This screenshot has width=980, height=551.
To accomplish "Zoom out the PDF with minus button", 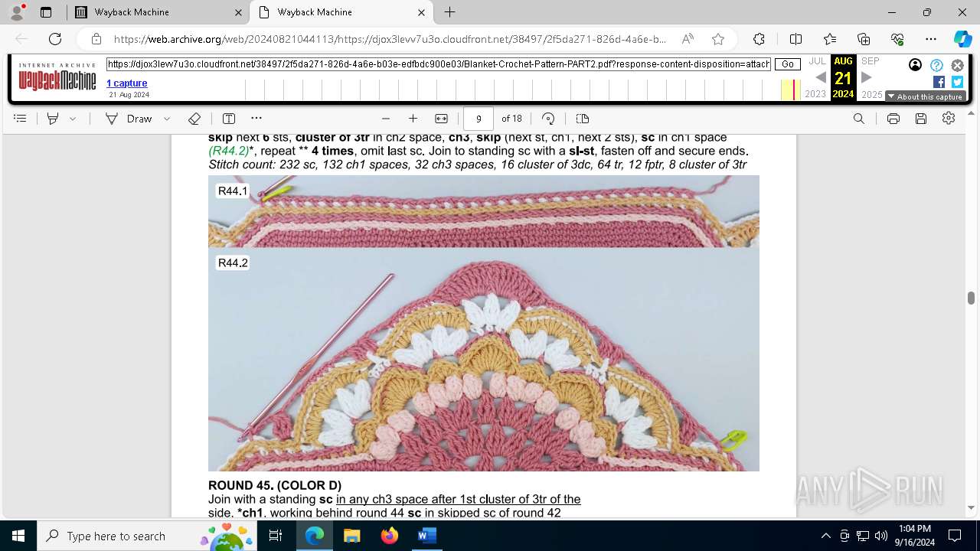I will pyautogui.click(x=386, y=119).
